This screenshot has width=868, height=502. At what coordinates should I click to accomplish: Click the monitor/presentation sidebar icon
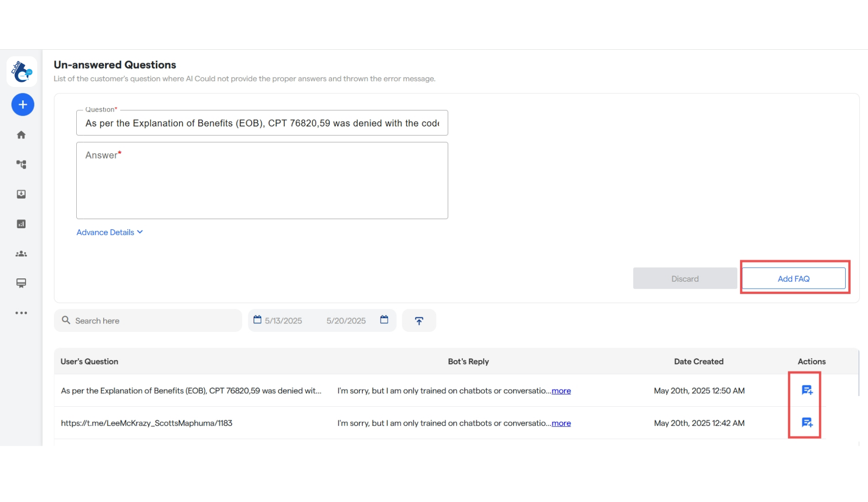[21, 283]
